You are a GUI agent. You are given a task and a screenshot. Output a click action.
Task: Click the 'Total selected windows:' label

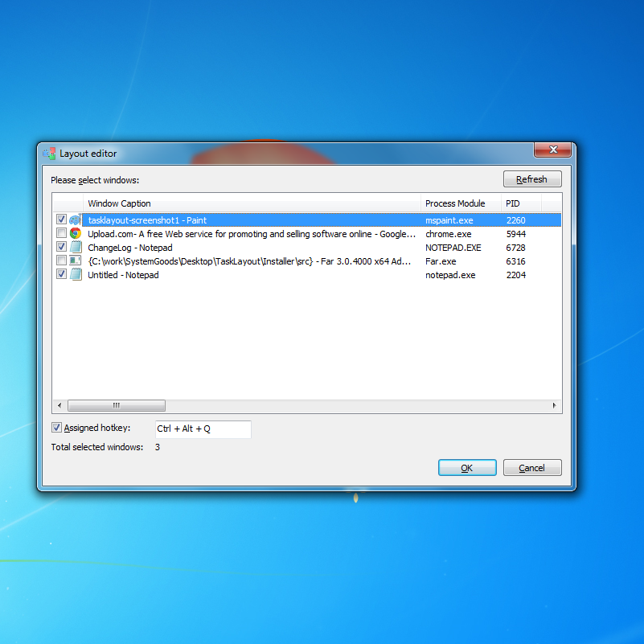tap(97, 447)
